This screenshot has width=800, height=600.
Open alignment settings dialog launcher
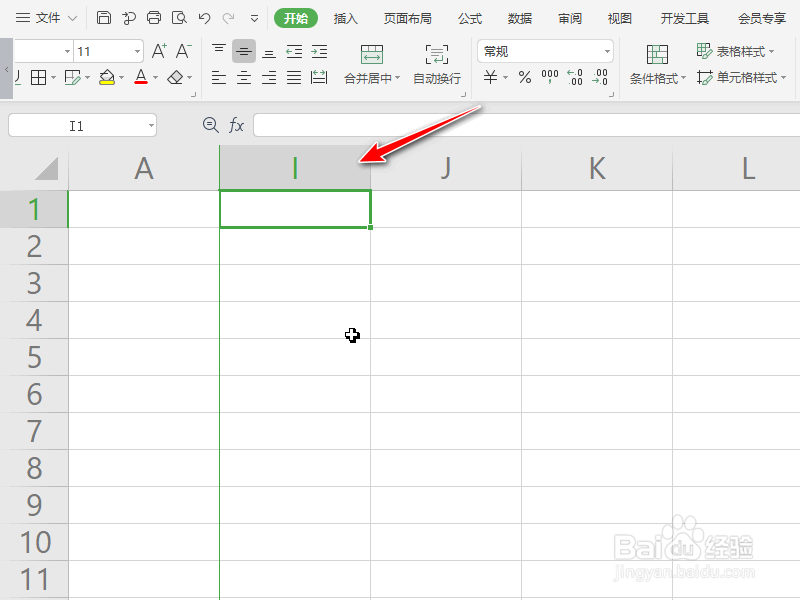(463, 94)
